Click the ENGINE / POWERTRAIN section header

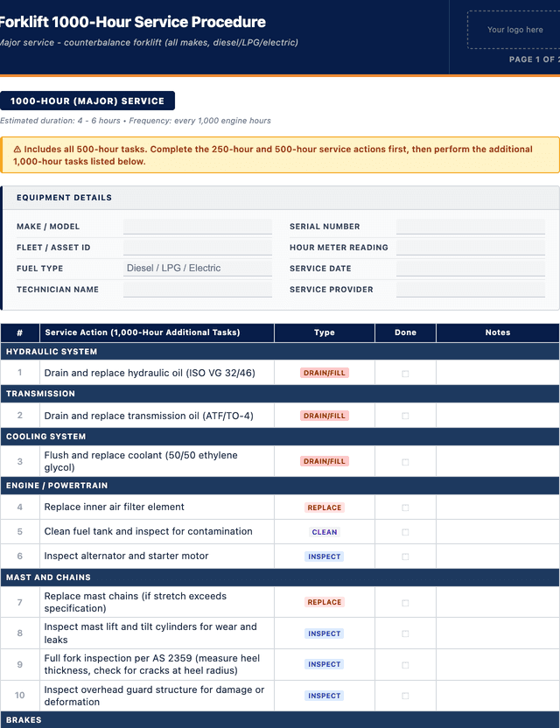pyautogui.click(x=280, y=486)
